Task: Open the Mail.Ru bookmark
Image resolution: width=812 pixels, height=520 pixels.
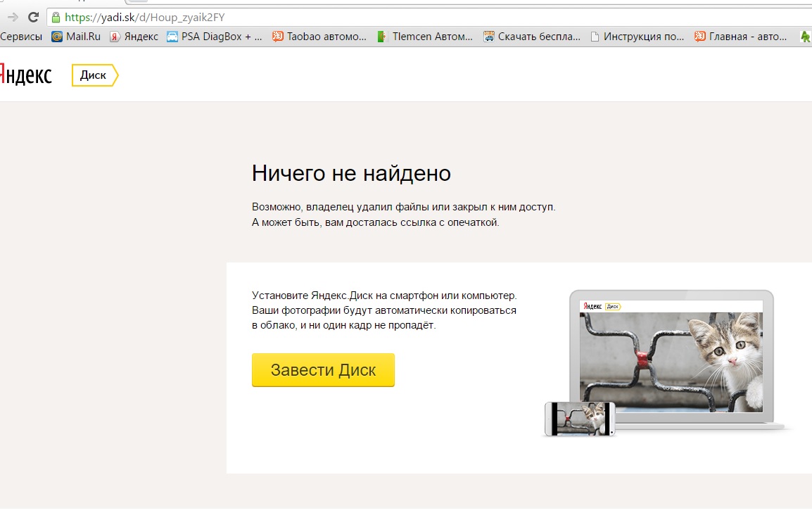Action: [x=76, y=37]
